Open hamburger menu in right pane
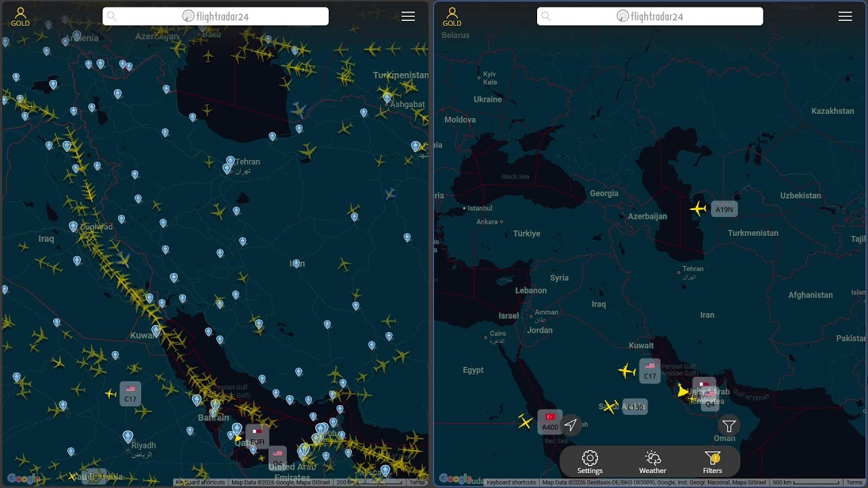The height and width of the screenshot is (488, 868). [845, 16]
